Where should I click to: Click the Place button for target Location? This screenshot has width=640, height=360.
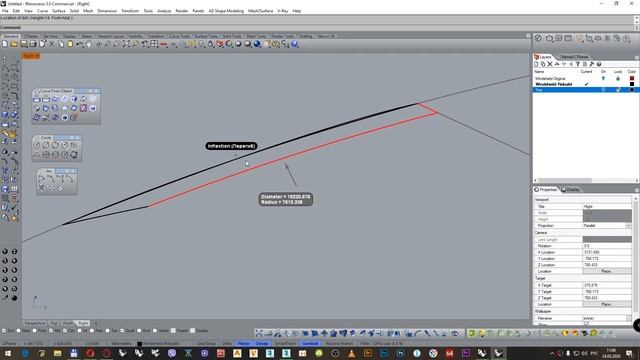click(606, 304)
